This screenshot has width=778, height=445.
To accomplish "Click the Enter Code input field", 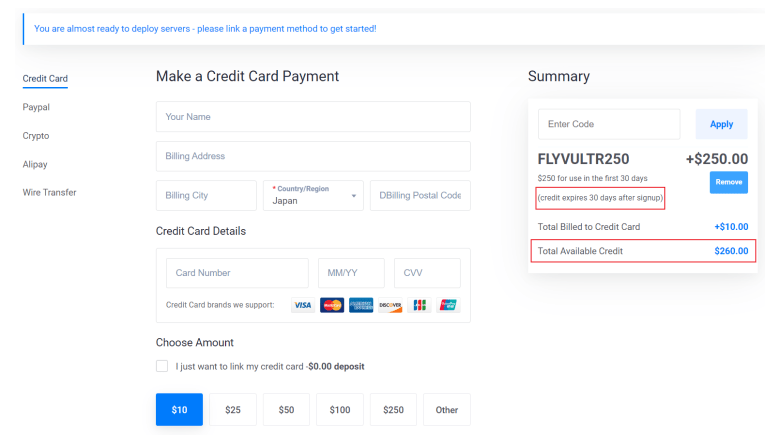I will [609, 124].
